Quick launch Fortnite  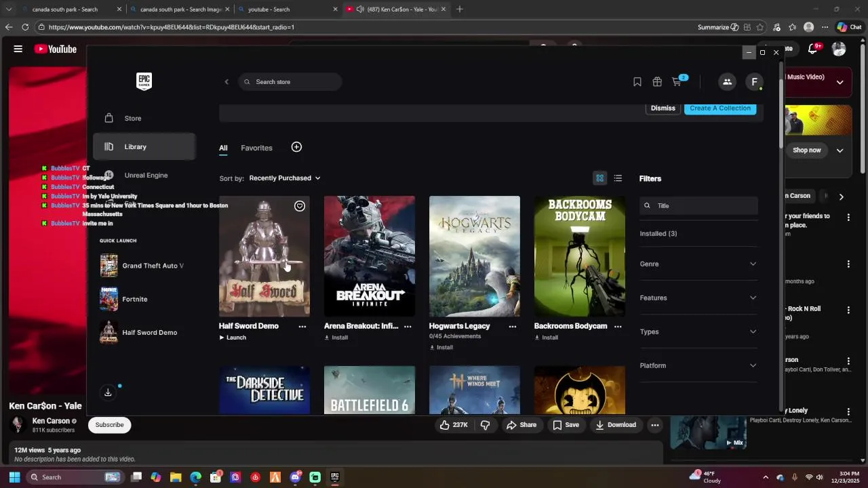[x=124, y=299]
